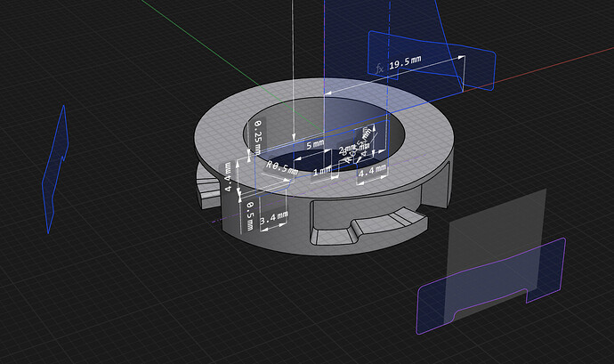Pick the purple sketch outline at bottom right

tap(491, 286)
